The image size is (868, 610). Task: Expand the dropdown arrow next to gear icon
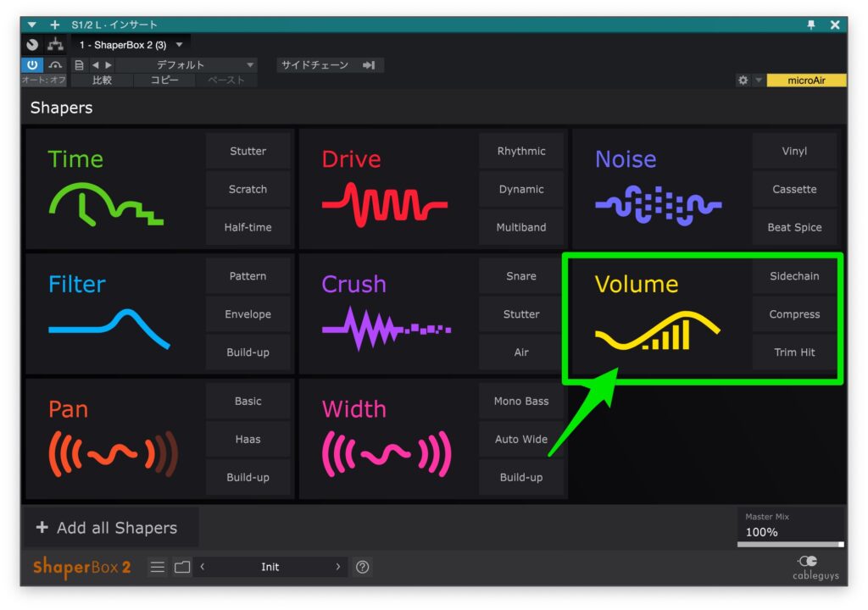pos(759,80)
